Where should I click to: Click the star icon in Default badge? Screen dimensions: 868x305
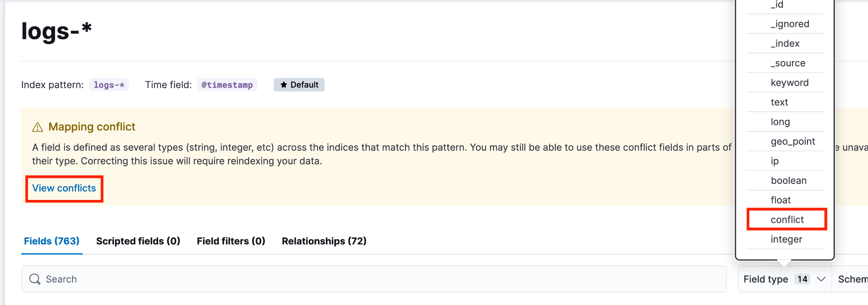point(284,85)
